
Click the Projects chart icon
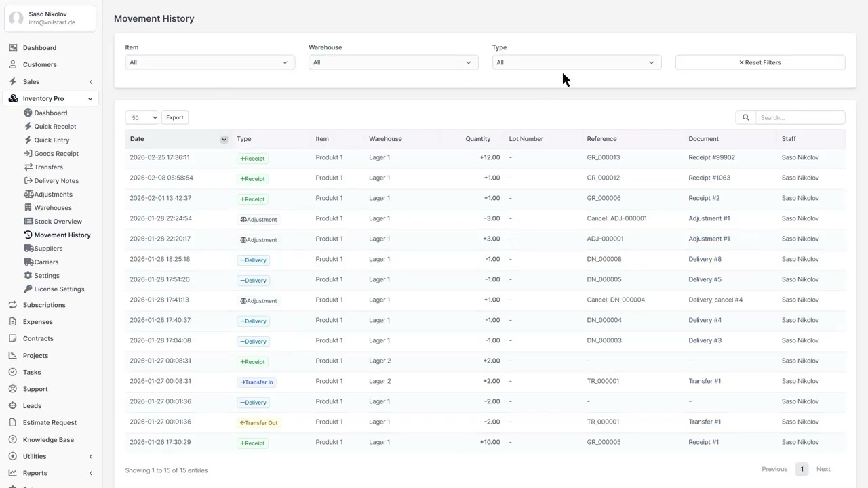pyautogui.click(x=13, y=355)
